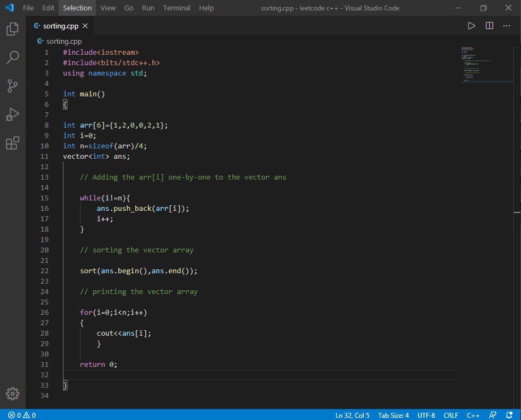Click the closing brace on line 33

65,386
